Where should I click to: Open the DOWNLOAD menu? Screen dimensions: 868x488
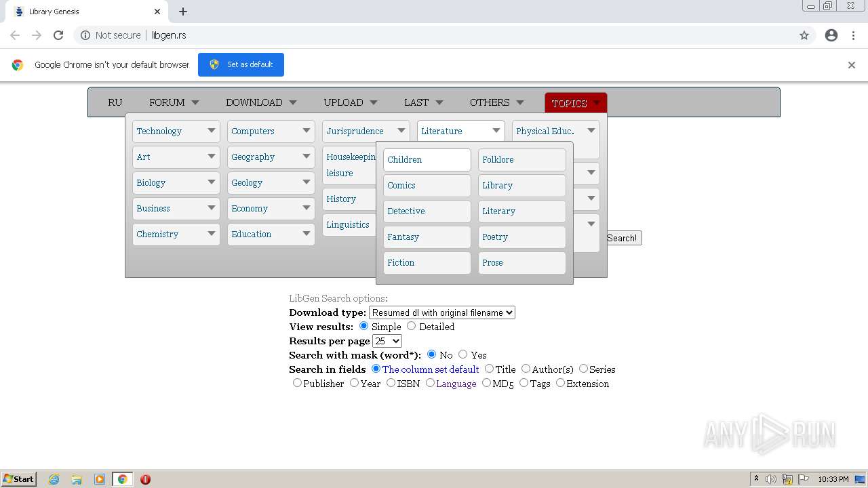pyautogui.click(x=262, y=102)
